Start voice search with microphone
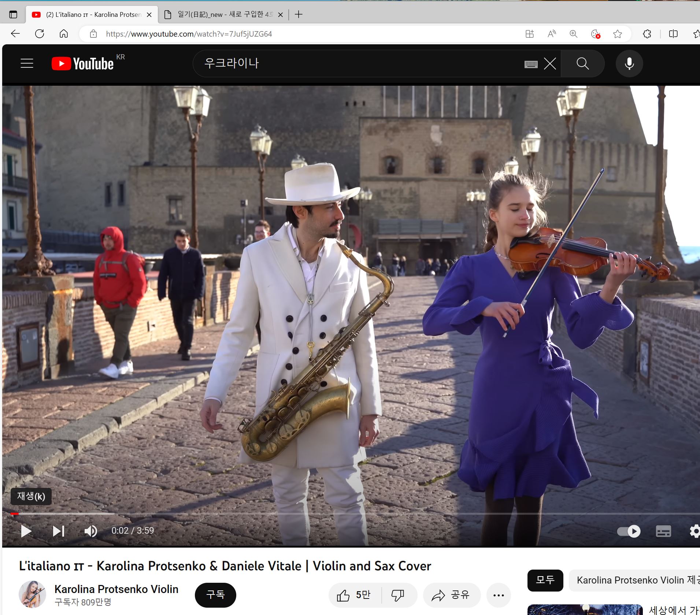Screen dimensions: 700x615 pyautogui.click(x=629, y=64)
